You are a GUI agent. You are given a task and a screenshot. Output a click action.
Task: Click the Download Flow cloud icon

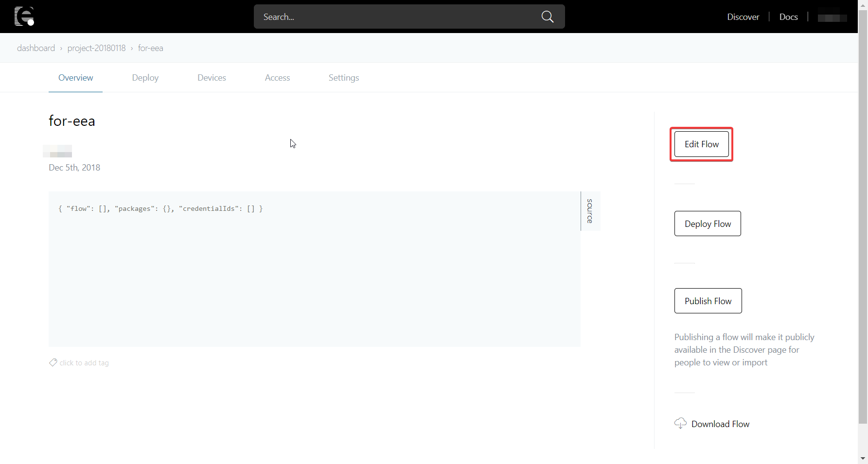coord(680,423)
